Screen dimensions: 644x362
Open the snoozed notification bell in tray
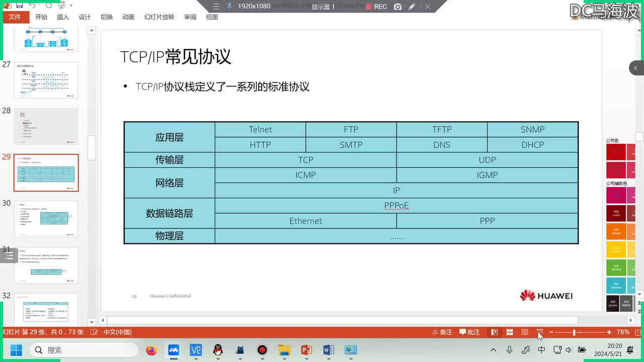click(x=630, y=350)
